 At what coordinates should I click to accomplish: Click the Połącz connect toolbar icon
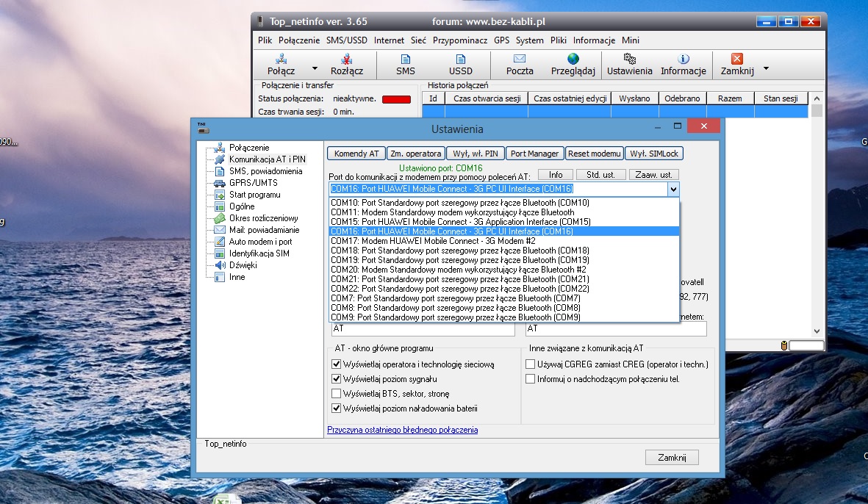(x=281, y=60)
